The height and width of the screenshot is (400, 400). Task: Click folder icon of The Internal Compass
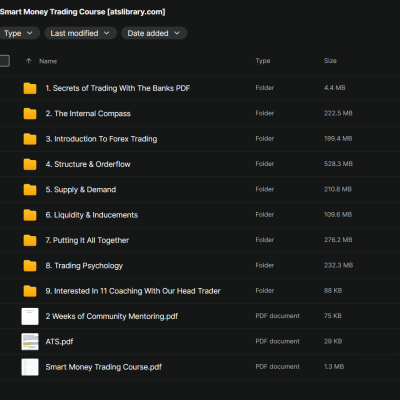click(30, 114)
